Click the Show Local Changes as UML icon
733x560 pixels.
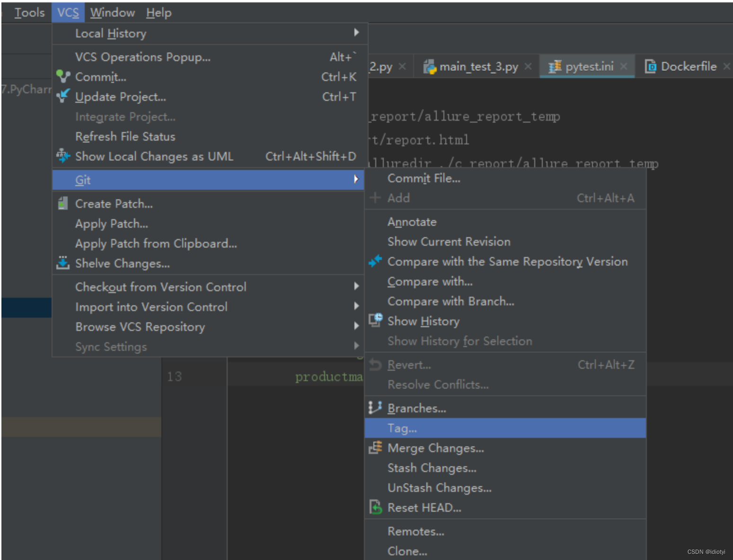point(63,156)
